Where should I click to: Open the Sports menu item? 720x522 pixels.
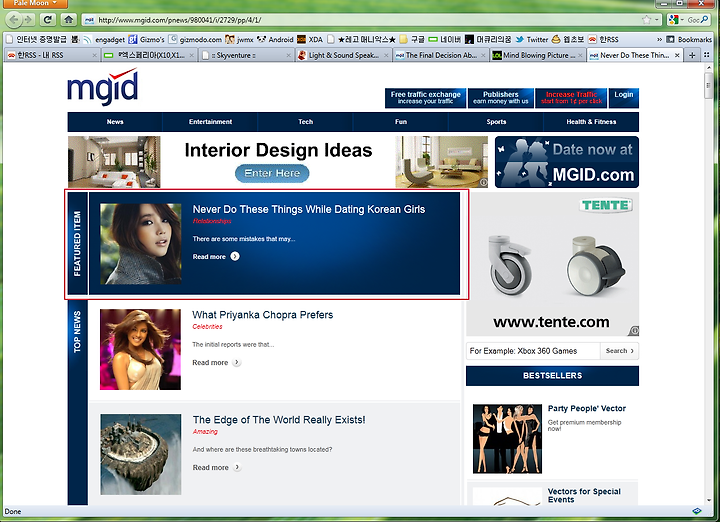click(x=496, y=122)
